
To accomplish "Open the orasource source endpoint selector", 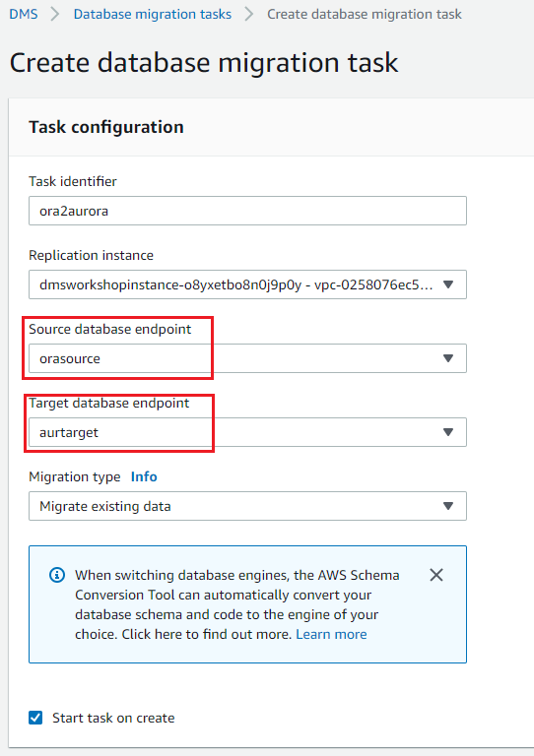I will tap(247, 358).
